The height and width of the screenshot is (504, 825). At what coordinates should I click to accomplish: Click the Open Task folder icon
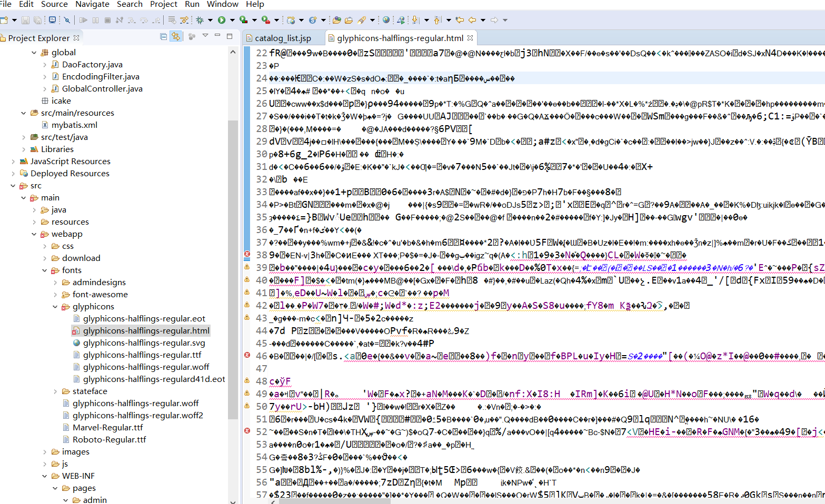[x=349, y=20]
